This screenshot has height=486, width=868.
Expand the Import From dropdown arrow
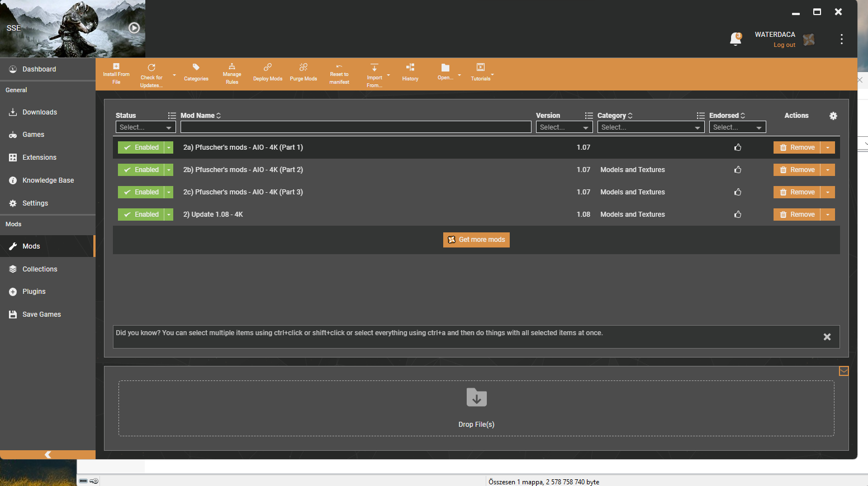(388, 75)
